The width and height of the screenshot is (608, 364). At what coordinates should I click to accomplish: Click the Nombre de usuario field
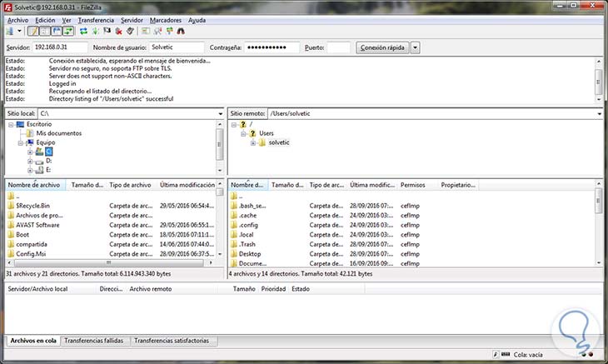click(177, 47)
